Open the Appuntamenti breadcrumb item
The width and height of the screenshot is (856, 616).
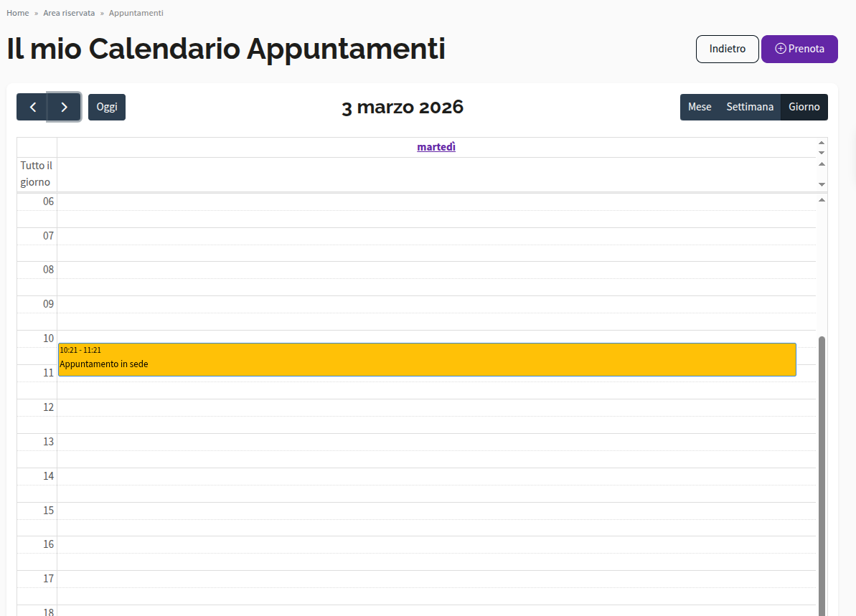click(136, 12)
